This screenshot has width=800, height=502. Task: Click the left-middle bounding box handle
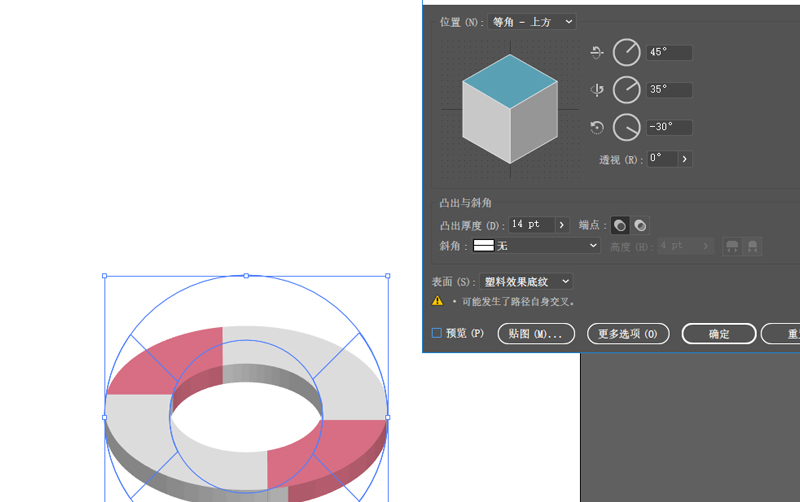[x=105, y=417]
